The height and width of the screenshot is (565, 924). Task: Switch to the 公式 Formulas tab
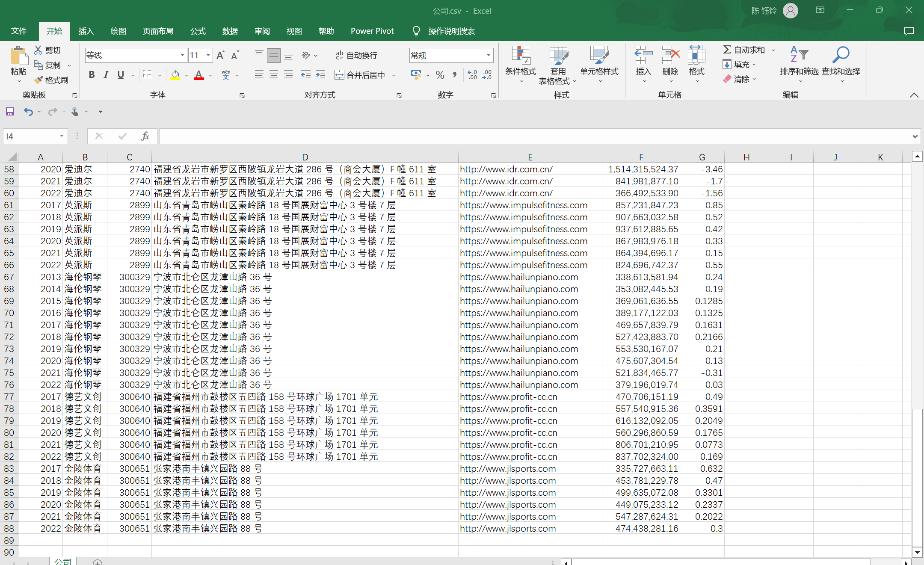[x=198, y=31]
